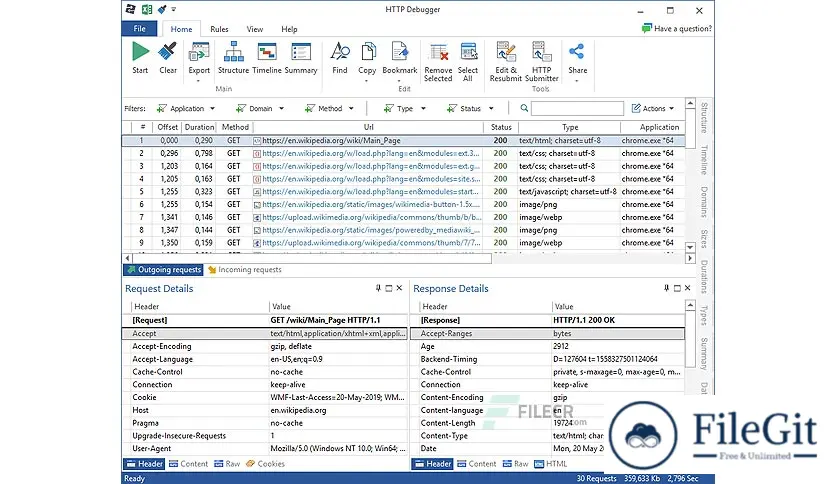Open the Request Details Cookies tab

click(x=266, y=464)
